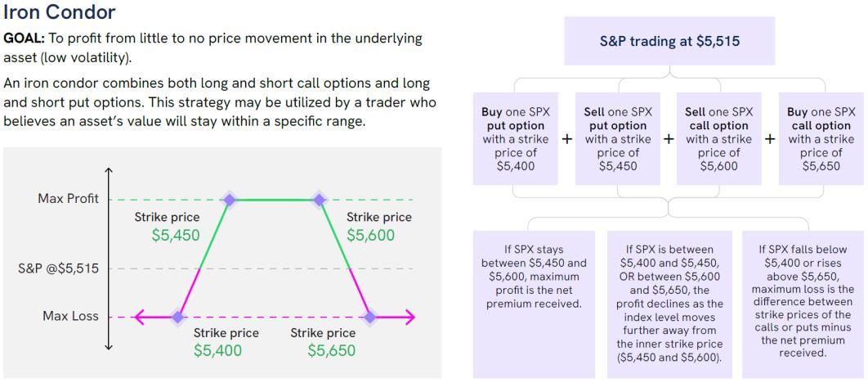The image size is (868, 383).
Task: Click the S&P @$5,515 axis label
Action: (58, 268)
